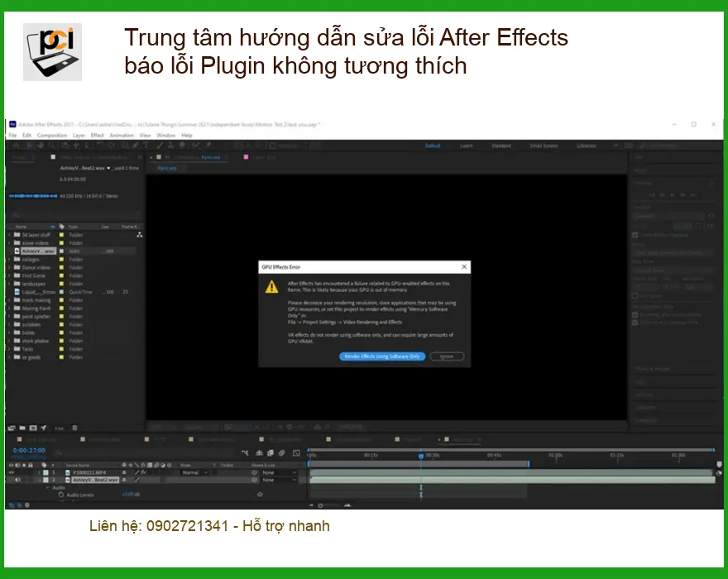
Task: Click the parent pick whip for P1000111.MP4
Action: pyautogui.click(x=254, y=472)
